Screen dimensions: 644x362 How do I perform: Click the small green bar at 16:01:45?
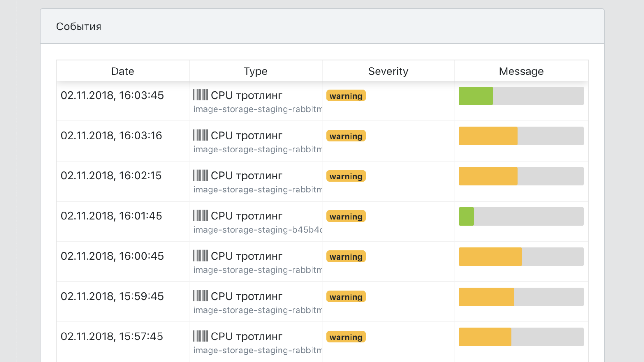click(x=466, y=217)
